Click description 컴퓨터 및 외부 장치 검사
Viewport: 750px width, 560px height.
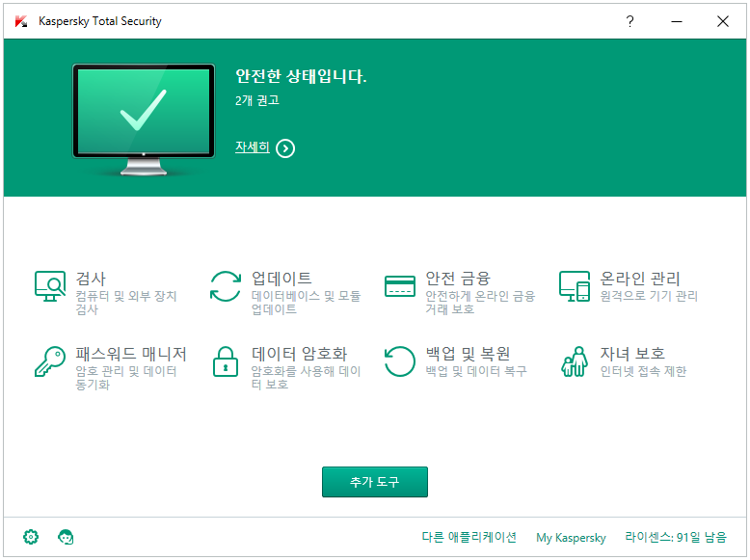pos(126,303)
